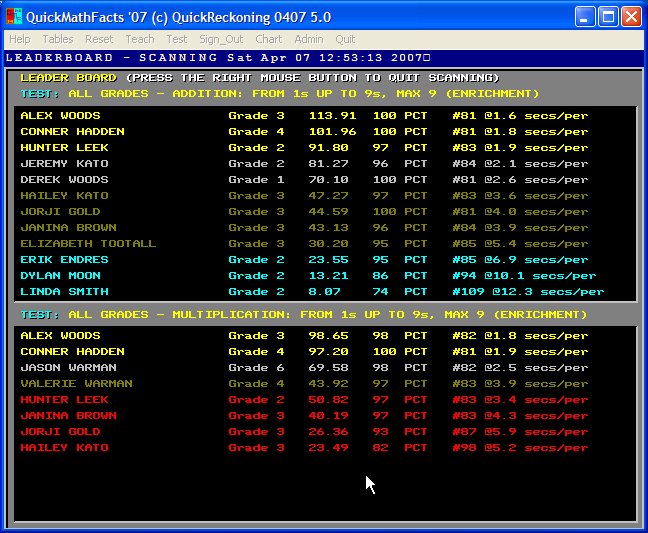Select the Test menu

click(x=177, y=39)
